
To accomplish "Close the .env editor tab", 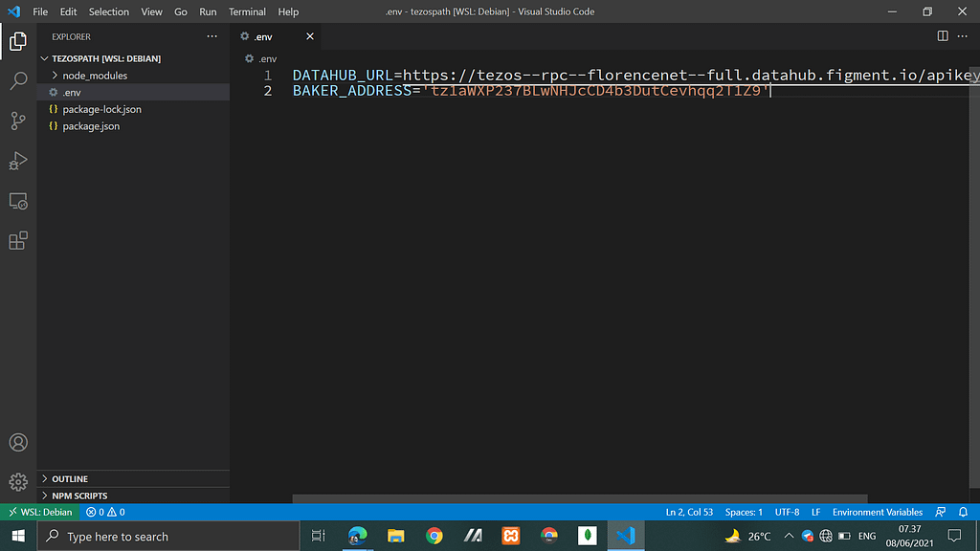I will click(x=309, y=36).
